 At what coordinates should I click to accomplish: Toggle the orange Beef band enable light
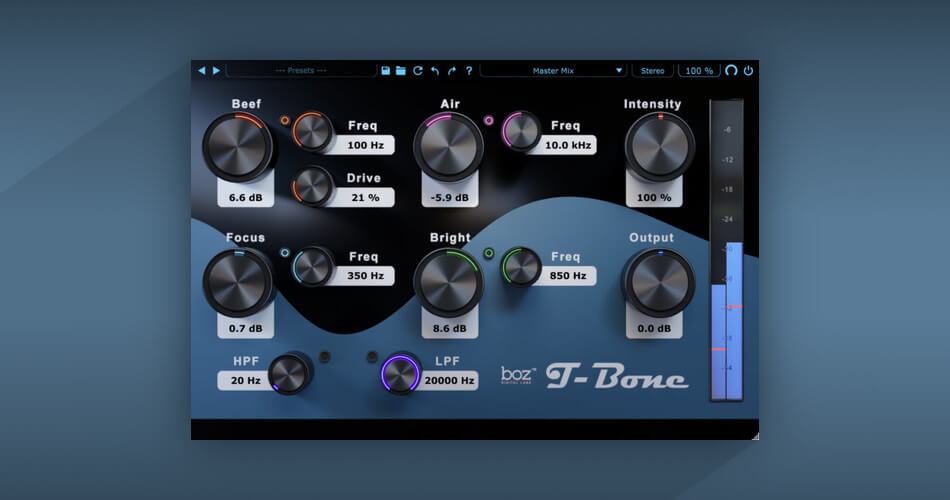[x=285, y=121]
